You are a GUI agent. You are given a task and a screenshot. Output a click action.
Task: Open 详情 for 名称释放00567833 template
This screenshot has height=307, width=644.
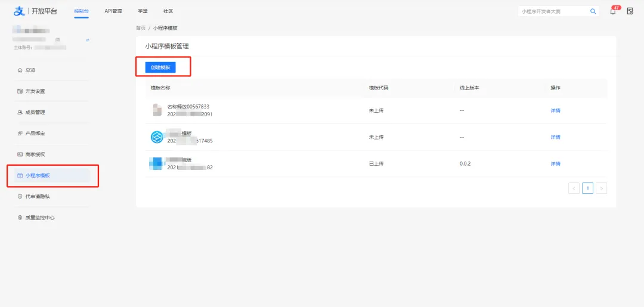pos(555,110)
